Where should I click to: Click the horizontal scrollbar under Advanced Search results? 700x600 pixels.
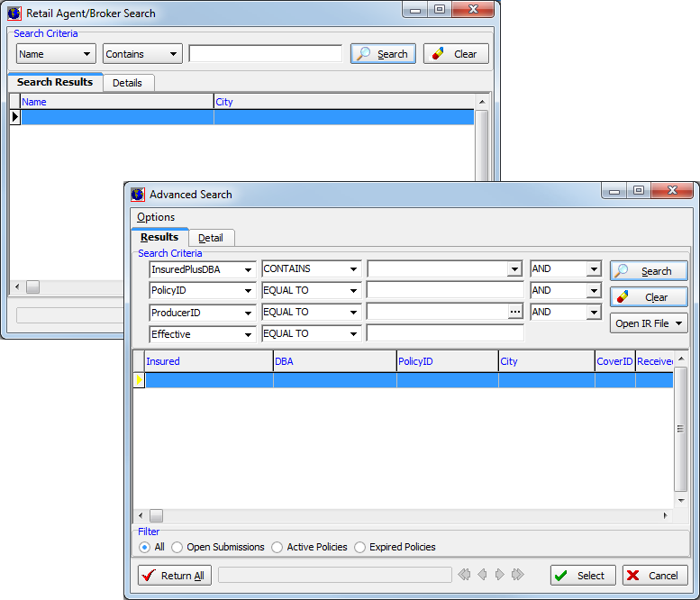(405, 516)
